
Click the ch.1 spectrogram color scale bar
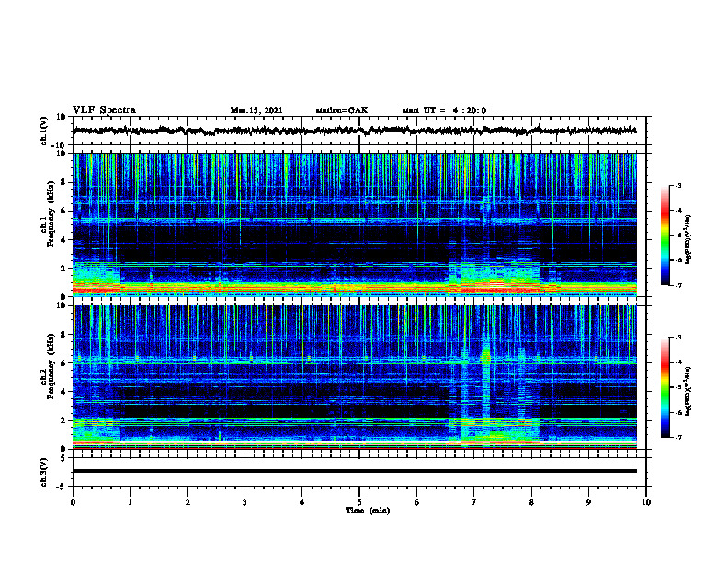[665, 236]
